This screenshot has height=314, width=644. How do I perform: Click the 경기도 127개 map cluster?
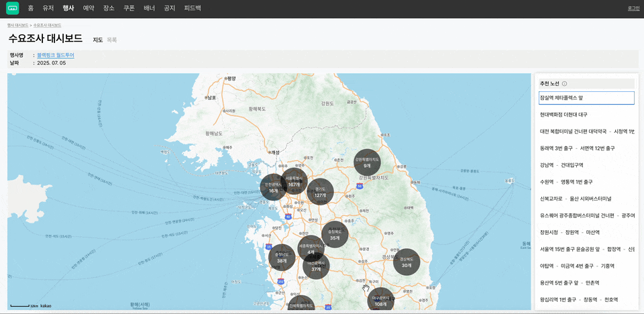321,191
